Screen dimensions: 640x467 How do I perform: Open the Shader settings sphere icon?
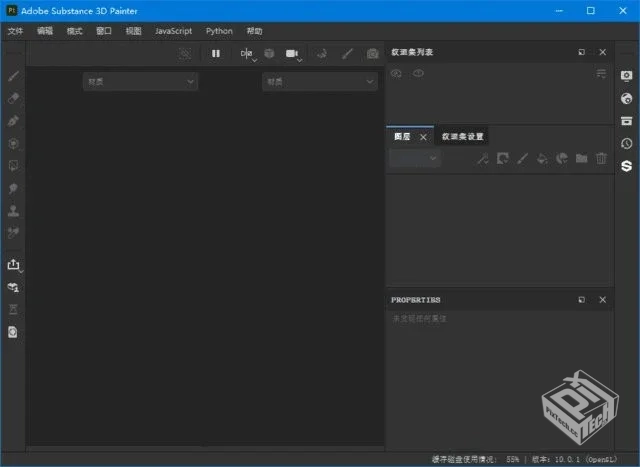point(626,98)
